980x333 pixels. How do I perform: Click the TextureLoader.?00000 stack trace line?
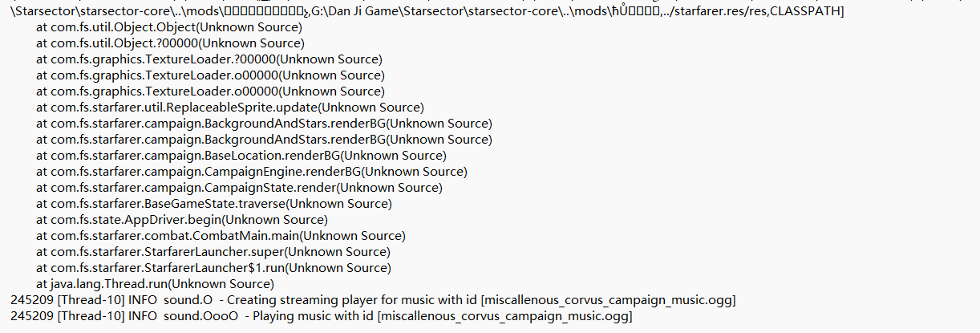[209, 59]
